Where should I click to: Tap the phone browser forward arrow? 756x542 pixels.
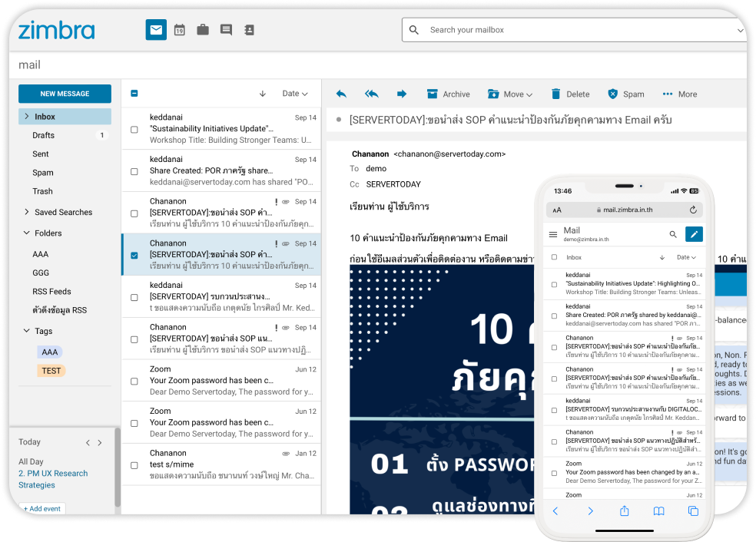[x=590, y=511]
